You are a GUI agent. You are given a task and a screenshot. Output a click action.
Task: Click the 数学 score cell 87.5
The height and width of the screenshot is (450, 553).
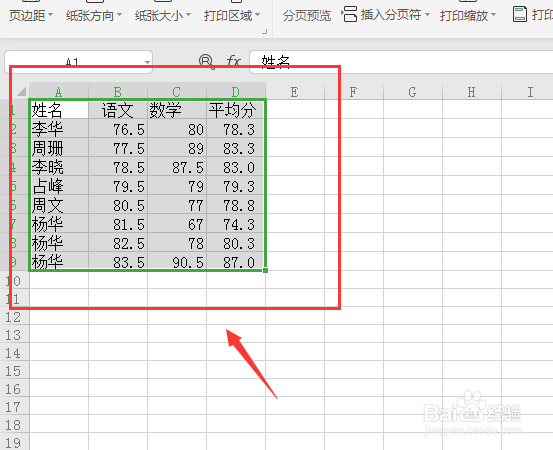[x=177, y=167]
